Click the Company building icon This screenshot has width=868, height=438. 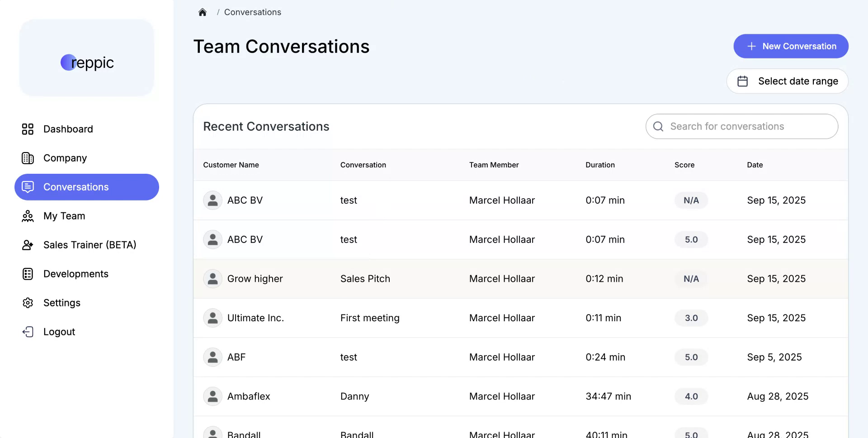click(28, 158)
